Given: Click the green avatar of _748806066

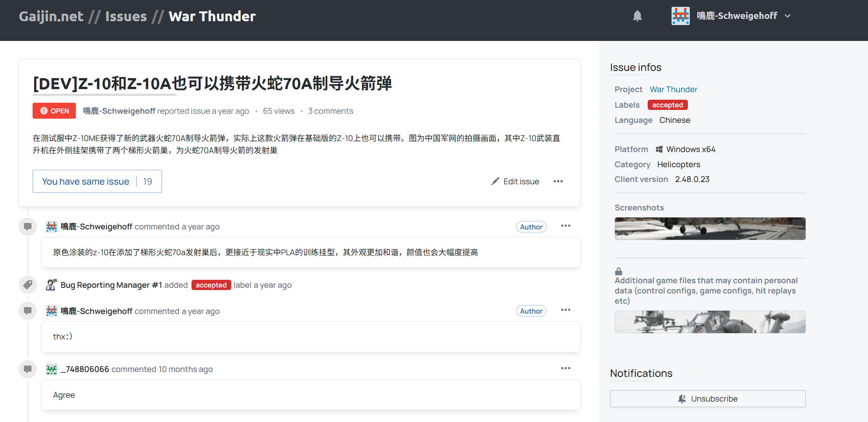Looking at the screenshot, I should 52,369.
